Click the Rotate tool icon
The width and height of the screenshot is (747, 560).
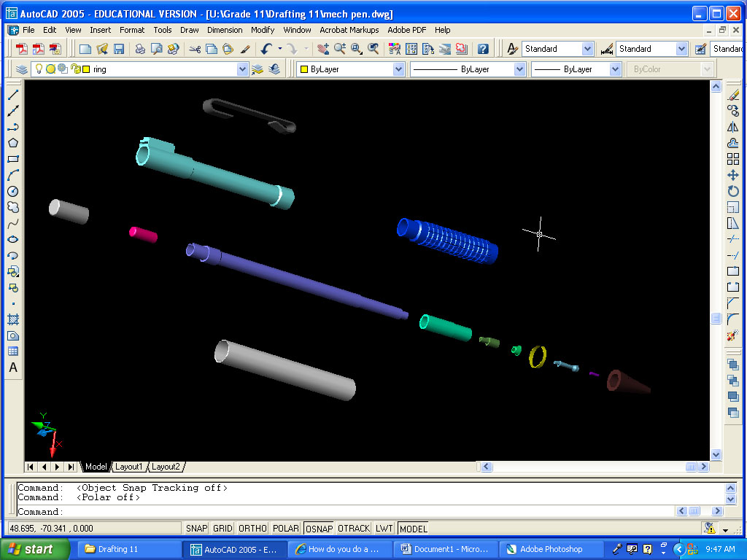pos(733,191)
